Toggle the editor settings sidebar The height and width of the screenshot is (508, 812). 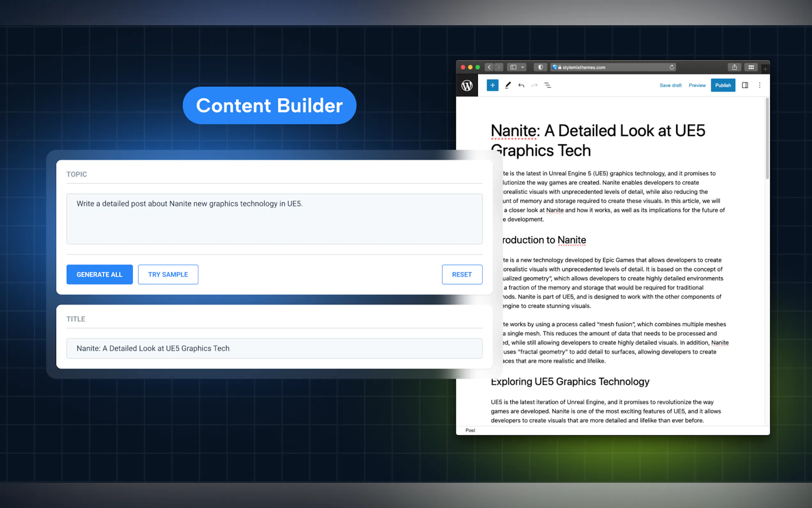tap(745, 85)
